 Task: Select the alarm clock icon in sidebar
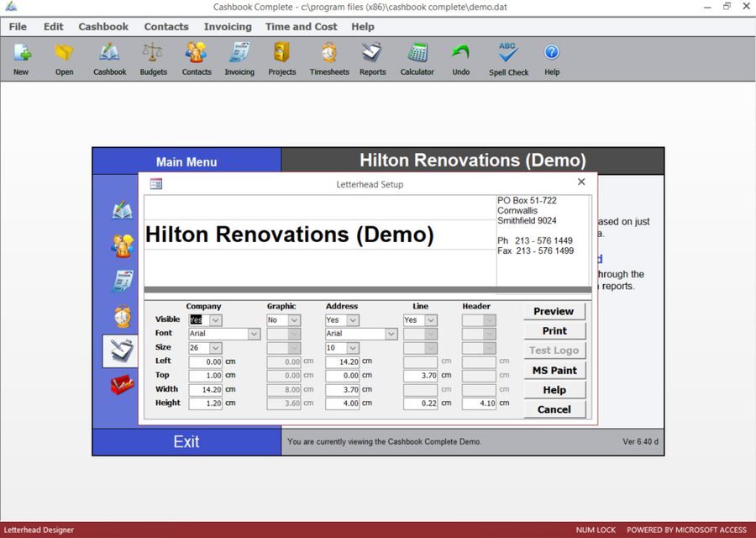click(x=123, y=316)
